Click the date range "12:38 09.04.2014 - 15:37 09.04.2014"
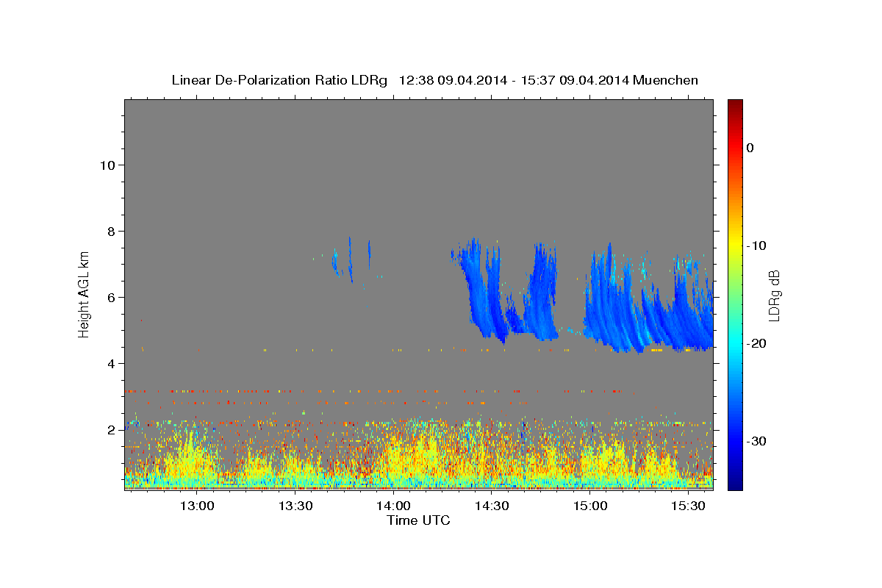 click(513, 80)
